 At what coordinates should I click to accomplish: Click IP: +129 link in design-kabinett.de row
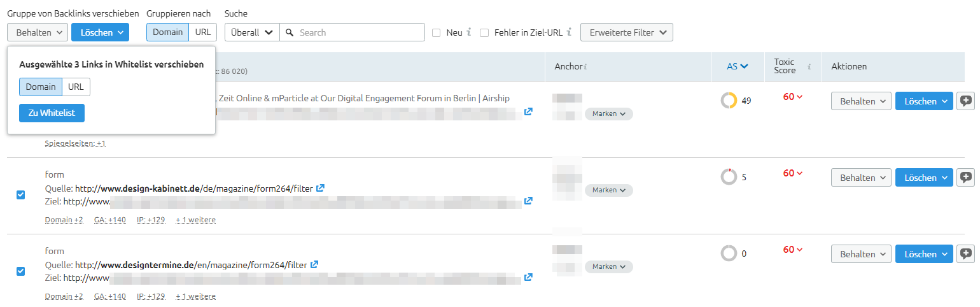[151, 220]
